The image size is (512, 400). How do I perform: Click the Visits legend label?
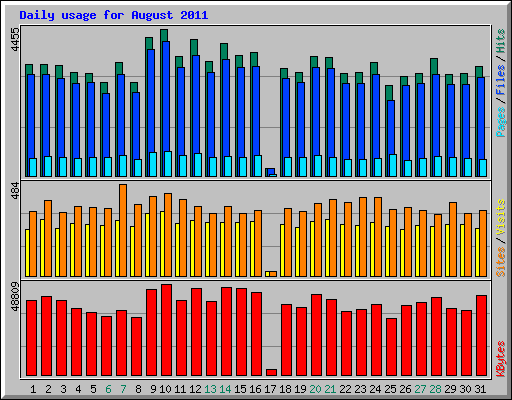tap(501, 217)
